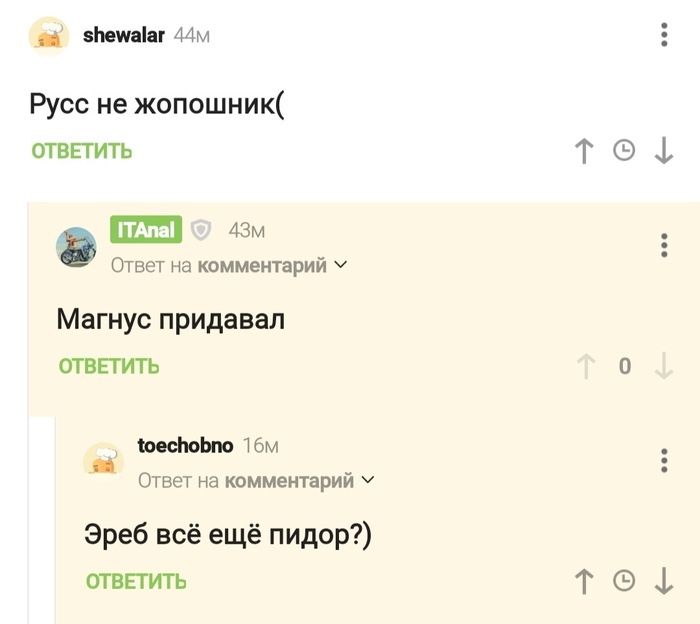Open three-dot menu on ITAnal's comment

pyautogui.click(x=664, y=245)
